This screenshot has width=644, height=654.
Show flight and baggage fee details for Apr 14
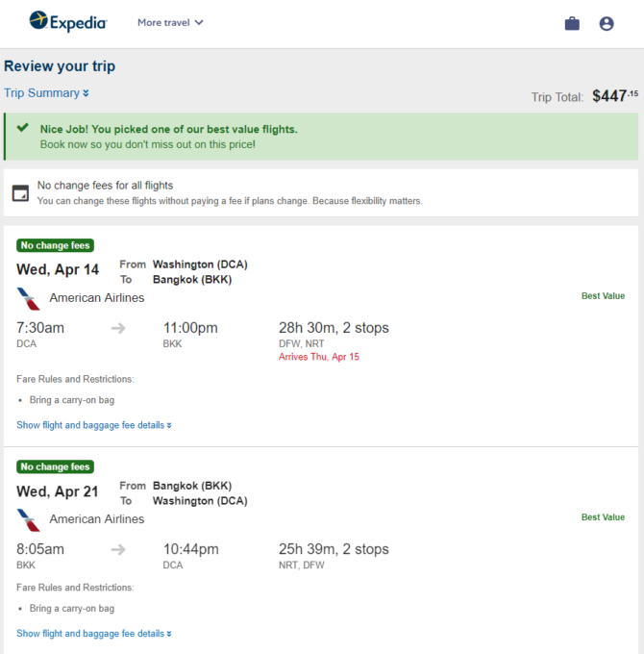(94, 425)
